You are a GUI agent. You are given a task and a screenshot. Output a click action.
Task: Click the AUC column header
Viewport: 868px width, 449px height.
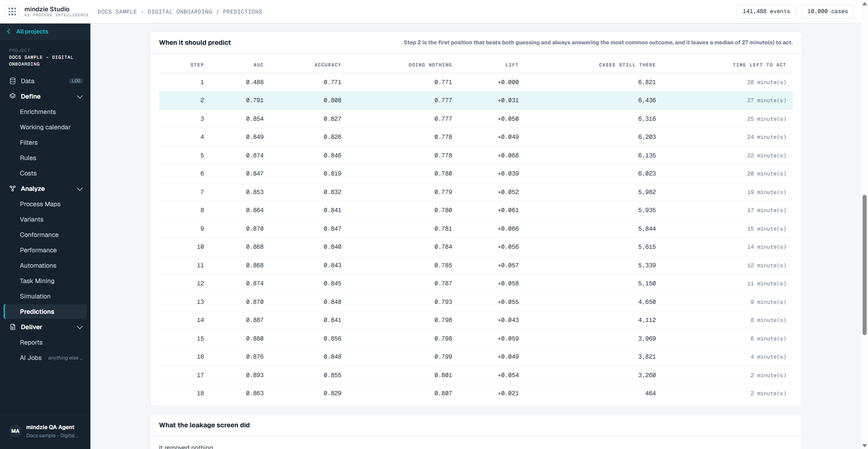pyautogui.click(x=259, y=65)
